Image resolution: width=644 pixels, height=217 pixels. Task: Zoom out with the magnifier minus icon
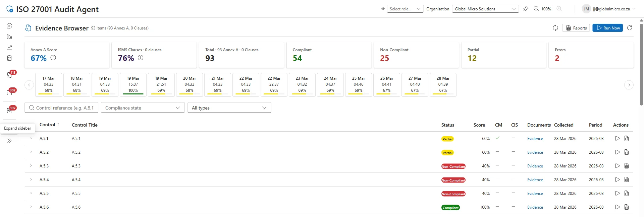click(x=536, y=9)
